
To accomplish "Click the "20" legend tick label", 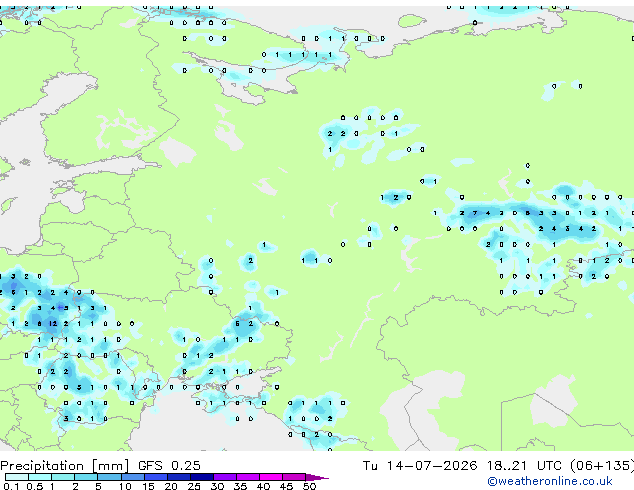I will tap(171, 486).
